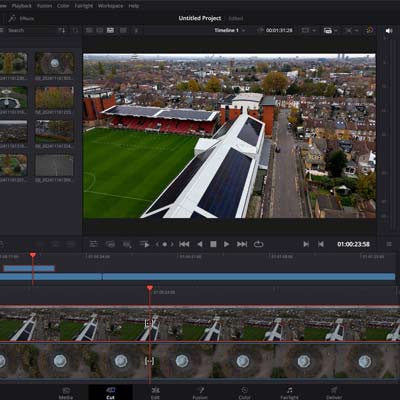Open the Color menu in menu bar
400x400 pixels.
pyautogui.click(x=63, y=6)
